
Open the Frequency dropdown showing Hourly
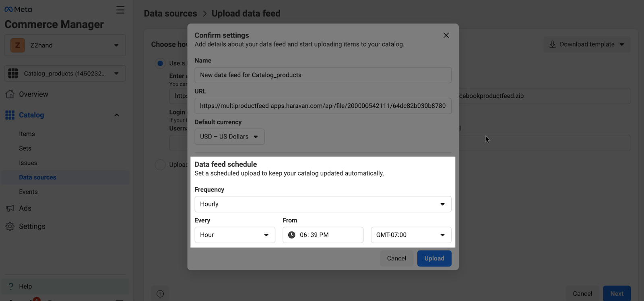(x=322, y=204)
